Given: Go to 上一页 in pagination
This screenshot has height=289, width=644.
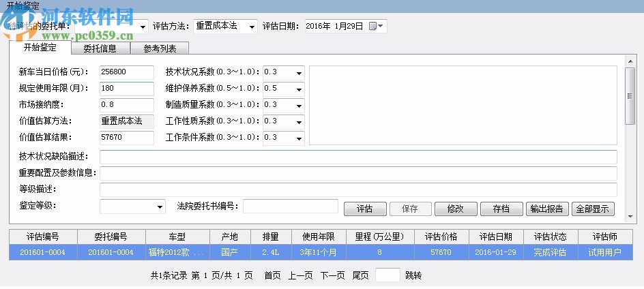Looking at the screenshot, I should (x=300, y=275).
